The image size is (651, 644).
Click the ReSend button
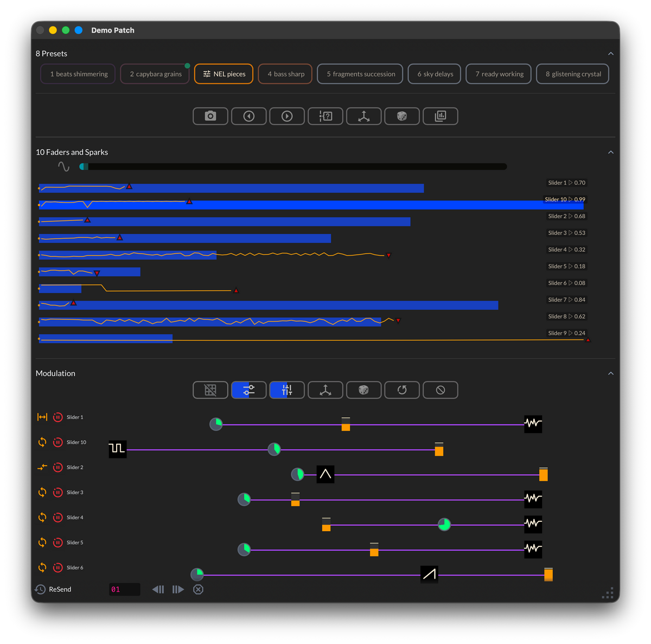tap(54, 589)
